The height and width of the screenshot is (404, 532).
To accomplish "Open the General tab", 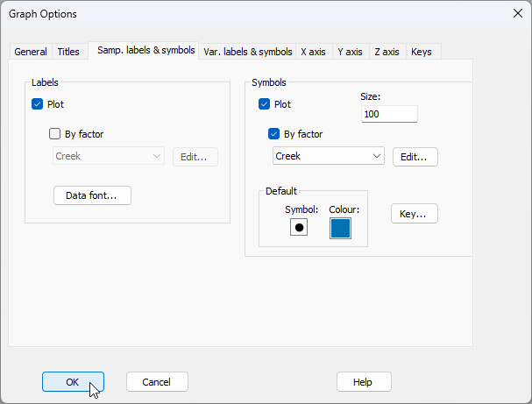I will pyautogui.click(x=31, y=52).
